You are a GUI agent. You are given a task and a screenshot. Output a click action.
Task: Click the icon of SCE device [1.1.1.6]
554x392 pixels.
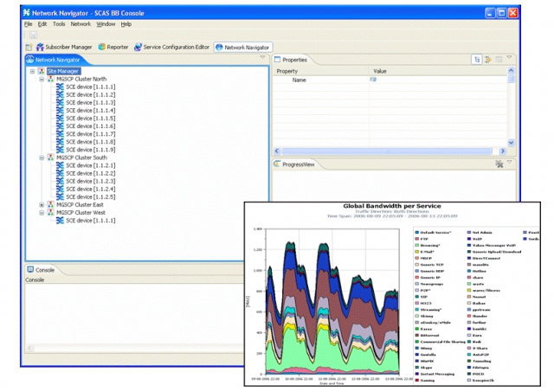tap(60, 126)
